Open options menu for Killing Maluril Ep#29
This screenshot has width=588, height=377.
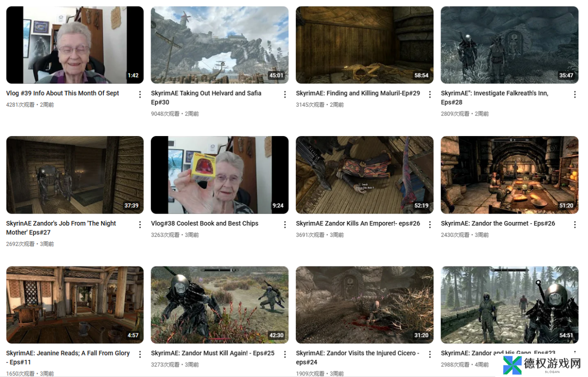430,95
